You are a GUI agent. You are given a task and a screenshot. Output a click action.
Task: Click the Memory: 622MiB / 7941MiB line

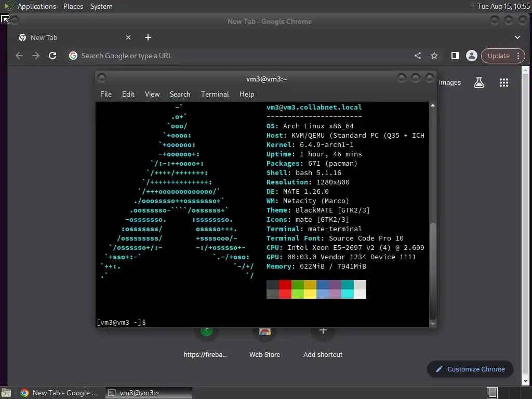tap(316, 267)
